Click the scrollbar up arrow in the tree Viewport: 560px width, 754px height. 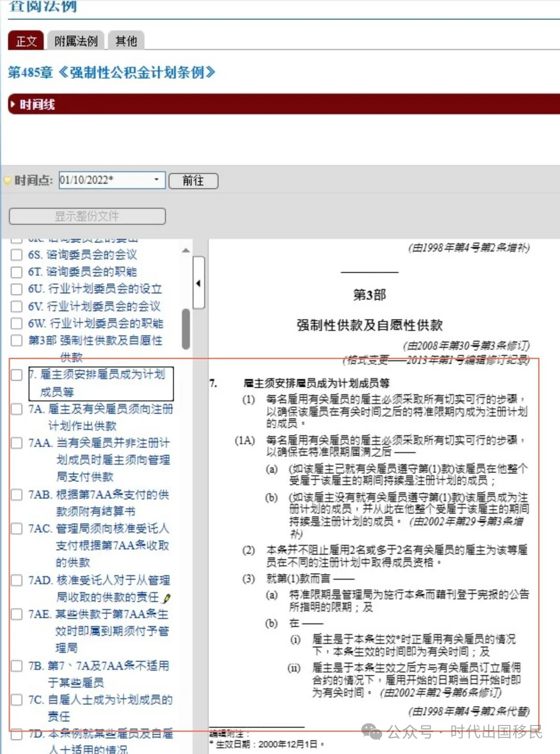186,250
